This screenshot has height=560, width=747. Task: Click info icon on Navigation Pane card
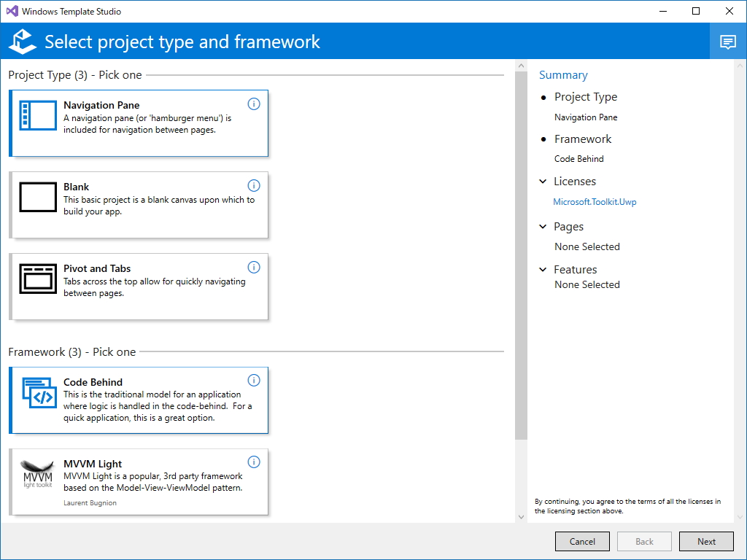[254, 104]
